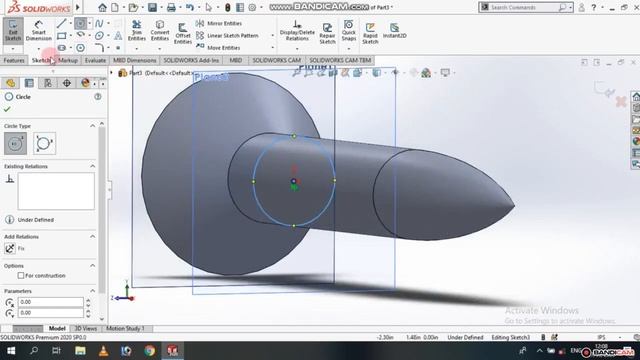Select the Sketch Fillet tool

(99, 48)
